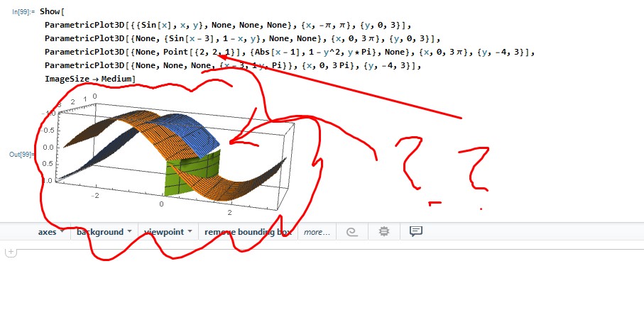The width and height of the screenshot is (644, 332).
Task: Click the {y, -4, 3} range in third plot line
Action: tap(506, 52)
